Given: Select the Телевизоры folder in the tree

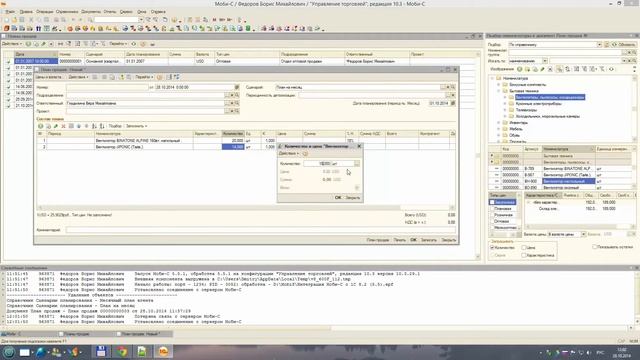Looking at the screenshot, I should 526,110.
